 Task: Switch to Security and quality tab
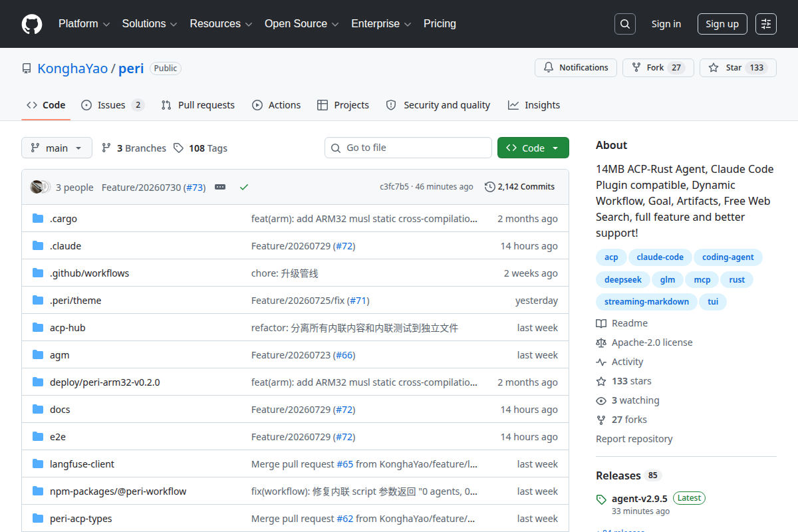pyautogui.click(x=438, y=105)
